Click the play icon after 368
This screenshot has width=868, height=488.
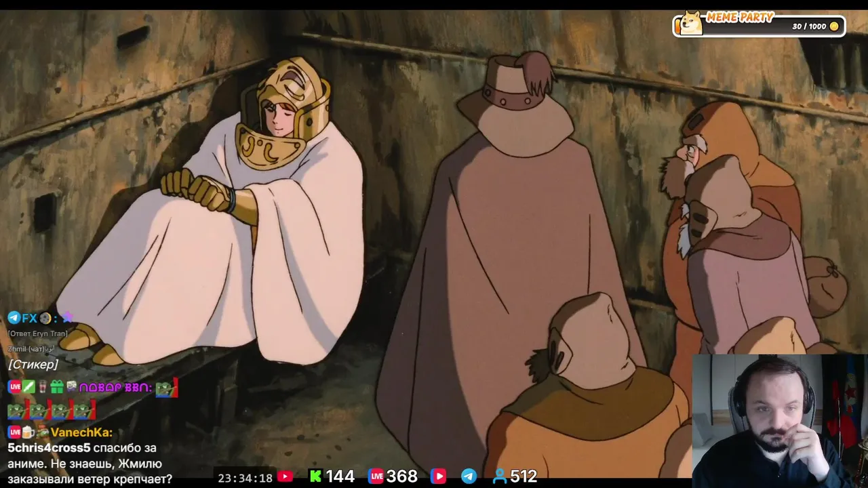[x=439, y=476]
